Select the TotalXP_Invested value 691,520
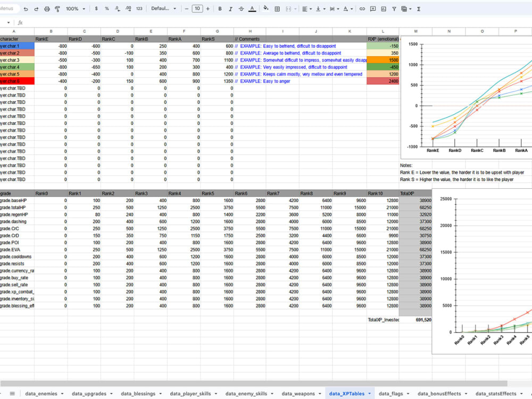The width and height of the screenshot is (532, 399). point(415,320)
